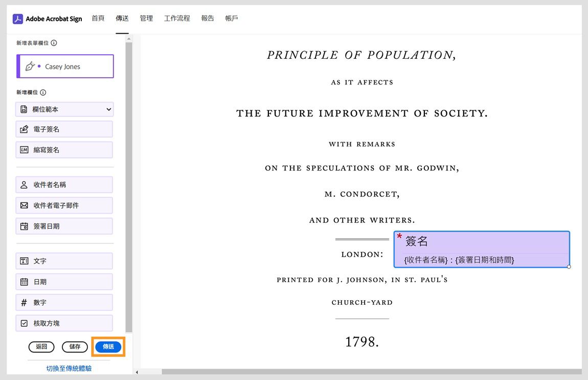Click the 'PRINCIPLE OF POPULATION,' title text

click(361, 55)
